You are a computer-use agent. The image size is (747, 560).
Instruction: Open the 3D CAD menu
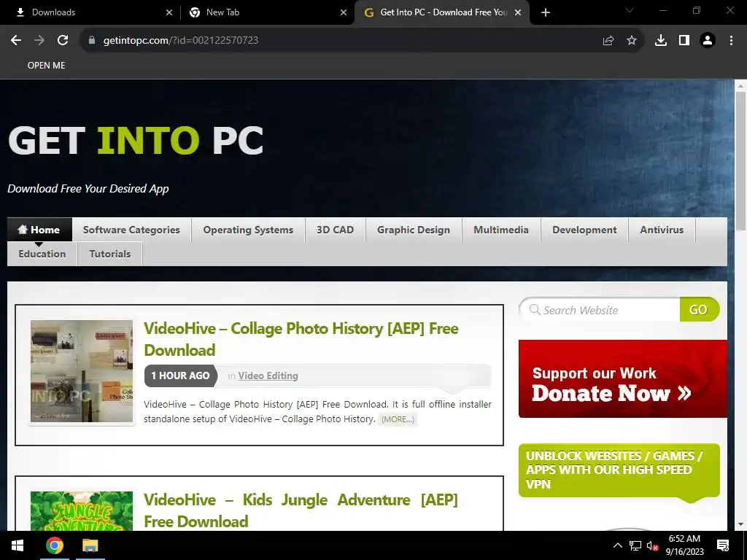336,230
